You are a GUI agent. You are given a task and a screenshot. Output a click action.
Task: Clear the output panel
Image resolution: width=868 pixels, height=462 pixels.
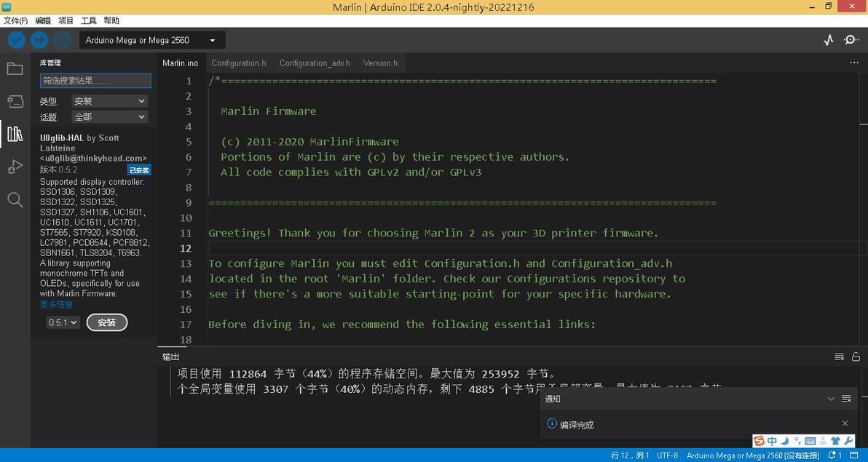[x=839, y=357]
